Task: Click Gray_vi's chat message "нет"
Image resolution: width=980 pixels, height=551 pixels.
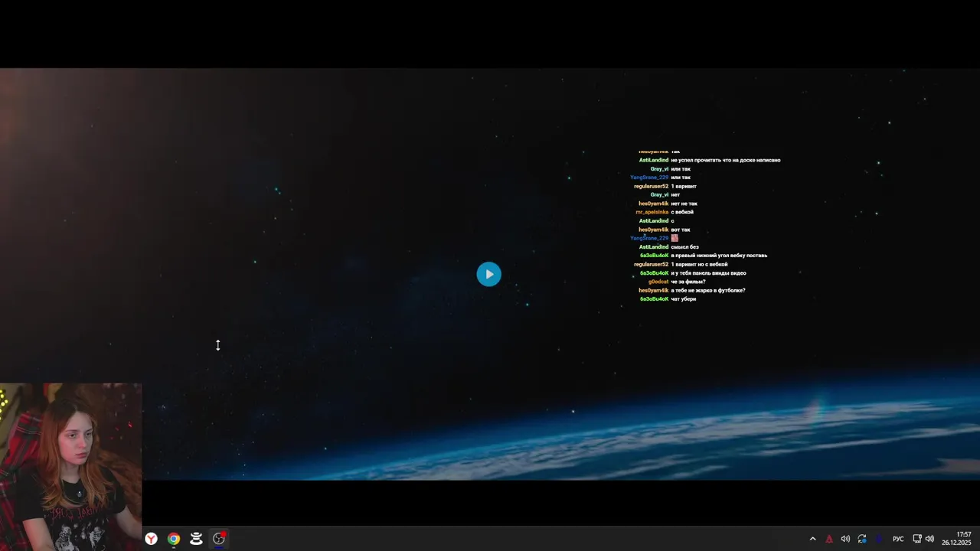Action: tap(675, 194)
